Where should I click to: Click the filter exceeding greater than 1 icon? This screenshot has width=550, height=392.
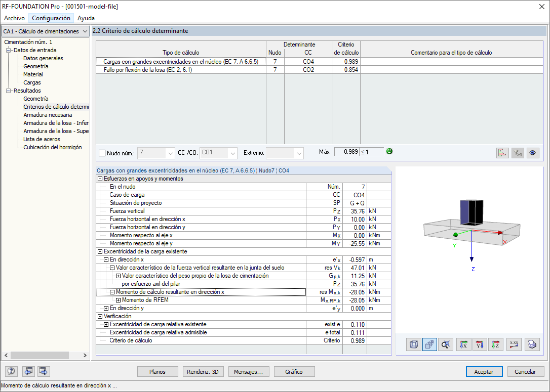coord(518,153)
